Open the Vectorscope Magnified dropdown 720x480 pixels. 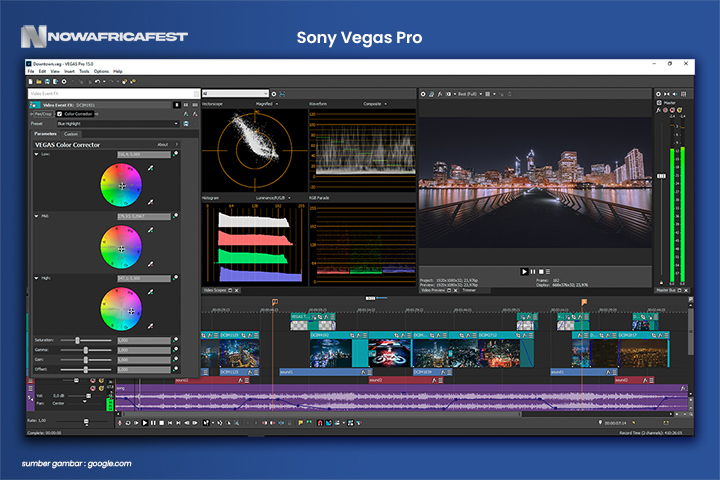point(267,104)
